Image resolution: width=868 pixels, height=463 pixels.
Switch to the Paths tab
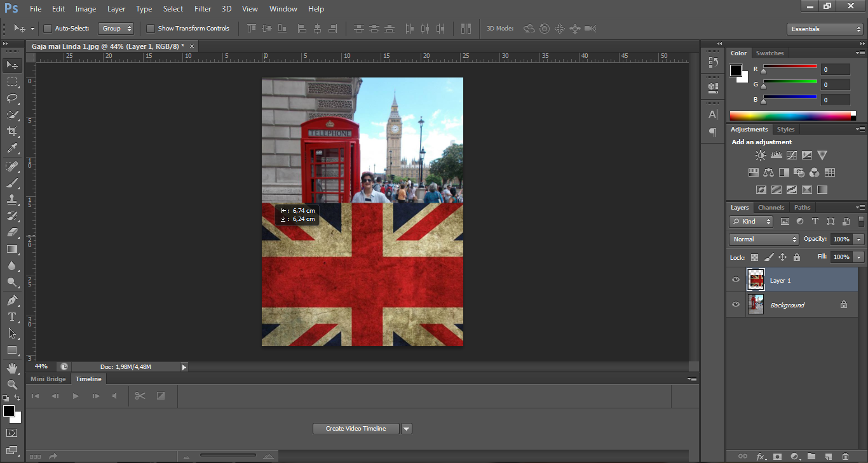(803, 208)
